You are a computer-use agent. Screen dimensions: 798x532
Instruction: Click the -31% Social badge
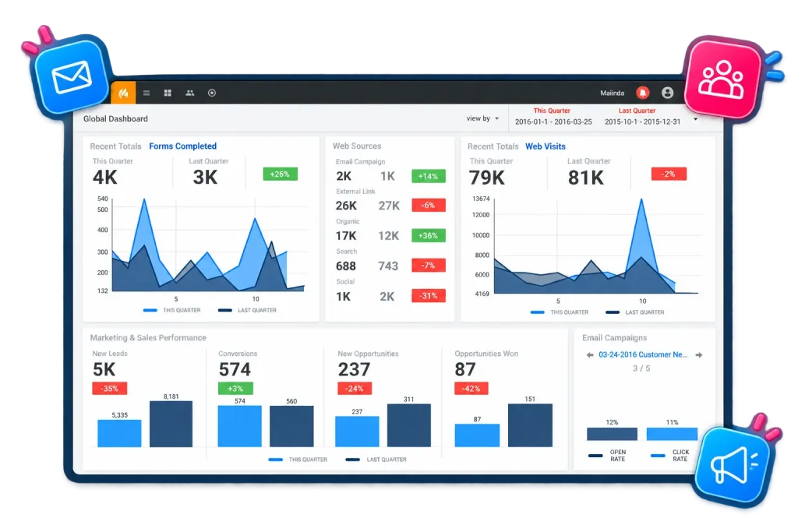click(x=428, y=296)
